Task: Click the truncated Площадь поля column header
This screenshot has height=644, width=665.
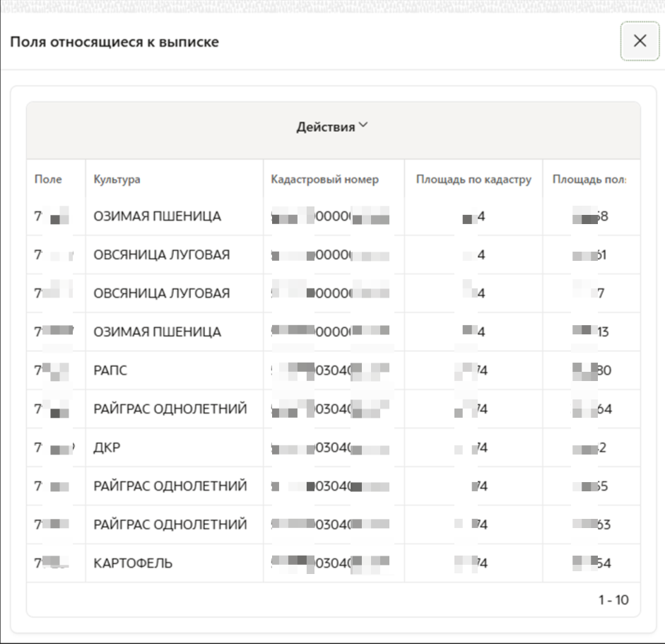Action: pyautogui.click(x=589, y=179)
